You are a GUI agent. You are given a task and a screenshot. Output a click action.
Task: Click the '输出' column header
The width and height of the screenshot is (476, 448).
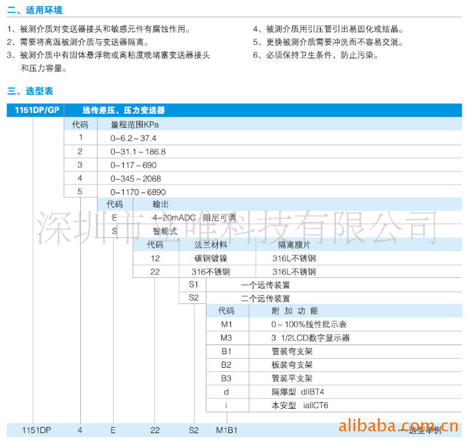click(161, 204)
